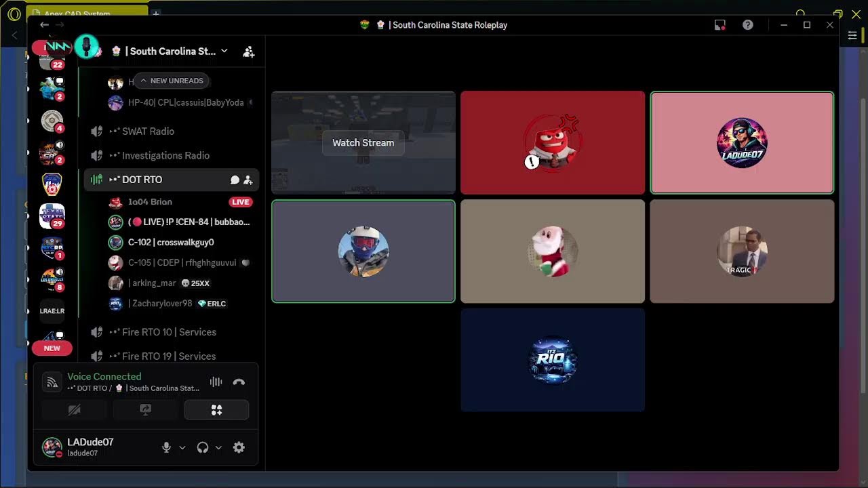Select the TRAGIC suit avatar tile

(742, 251)
